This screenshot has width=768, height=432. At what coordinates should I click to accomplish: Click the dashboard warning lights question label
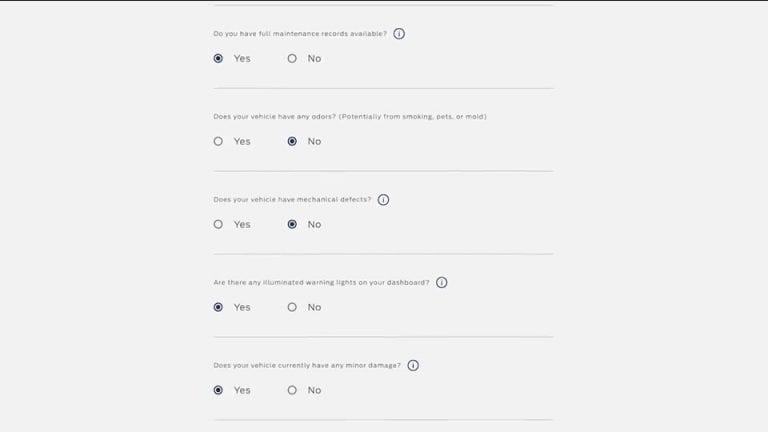321,283
